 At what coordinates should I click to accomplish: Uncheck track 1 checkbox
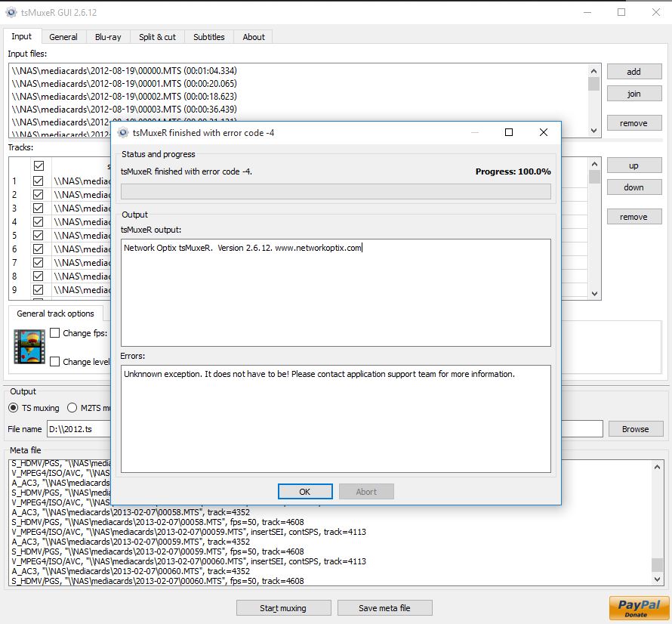pyautogui.click(x=39, y=181)
